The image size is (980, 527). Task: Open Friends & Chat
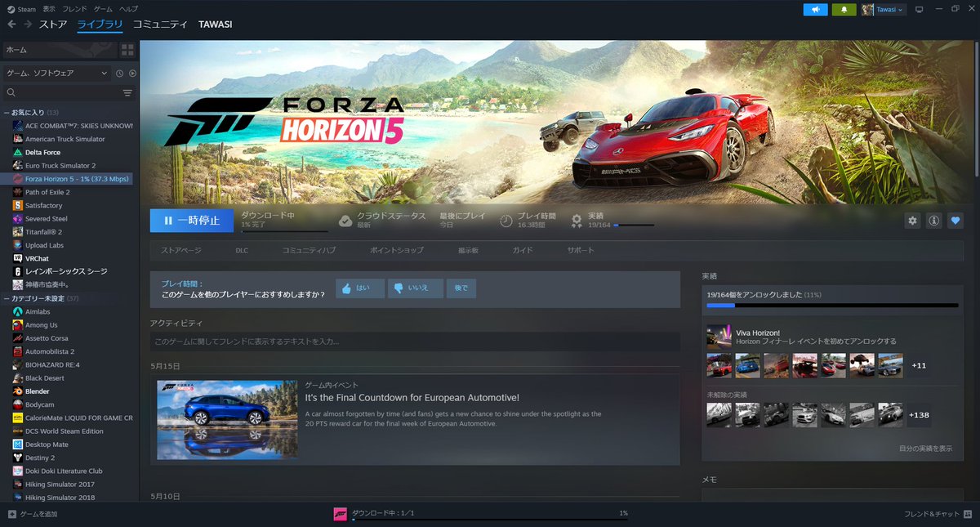pyautogui.click(x=936, y=514)
